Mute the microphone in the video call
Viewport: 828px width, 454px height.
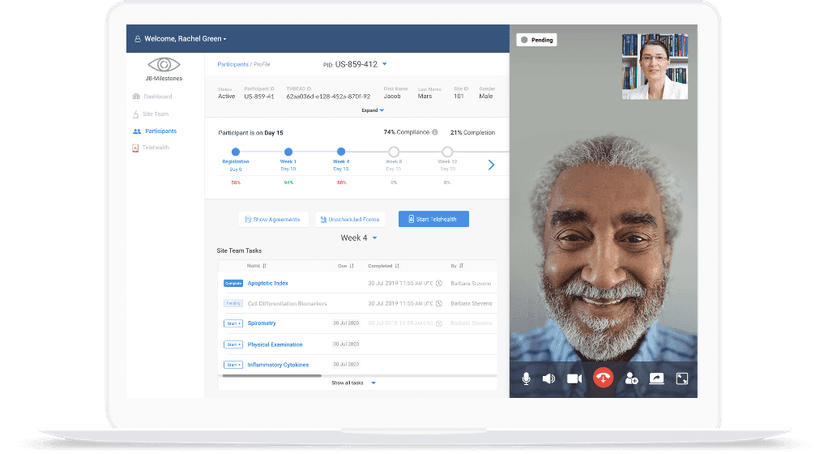(526, 378)
